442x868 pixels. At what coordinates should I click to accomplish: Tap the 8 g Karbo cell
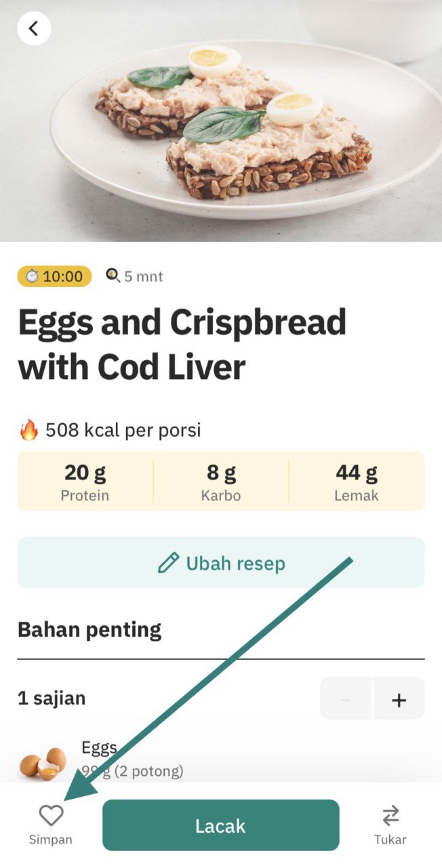pos(221,482)
